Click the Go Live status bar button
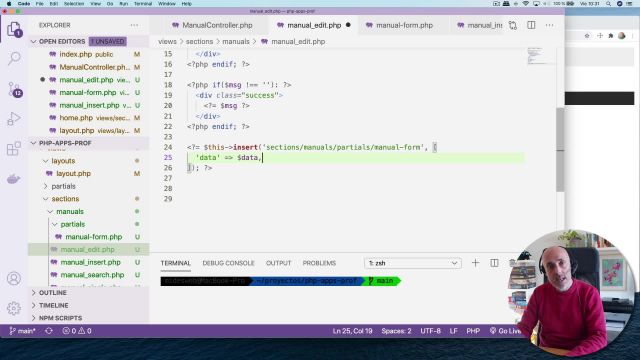 pyautogui.click(x=505, y=331)
